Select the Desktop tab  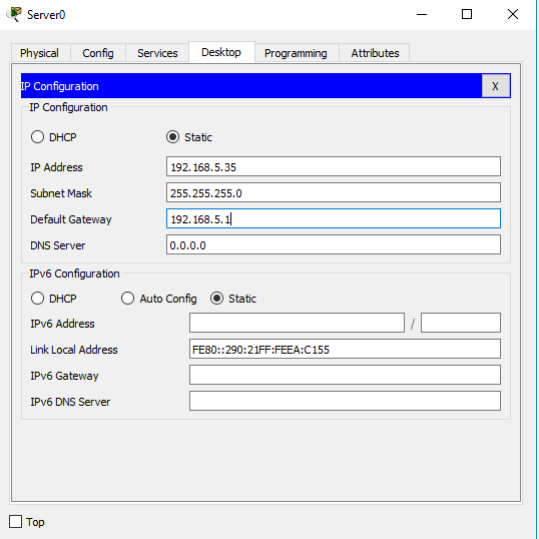[221, 52]
